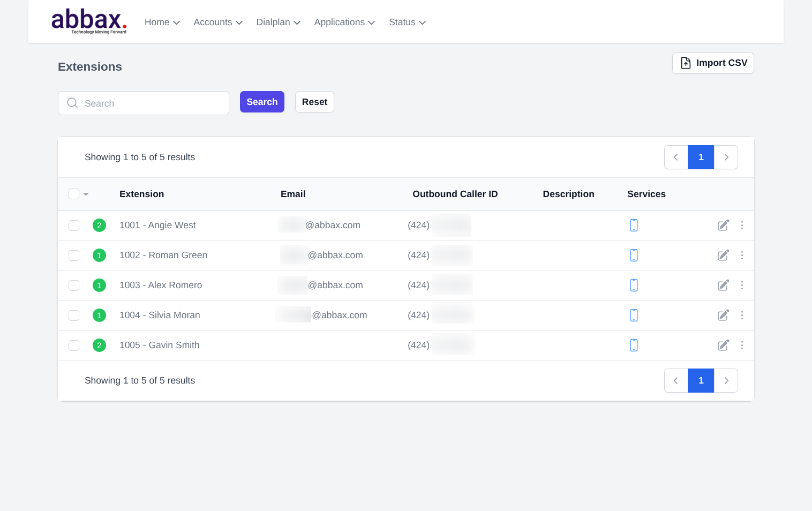Open more options for 1002 Roman Green
The height and width of the screenshot is (511, 812).
click(742, 255)
